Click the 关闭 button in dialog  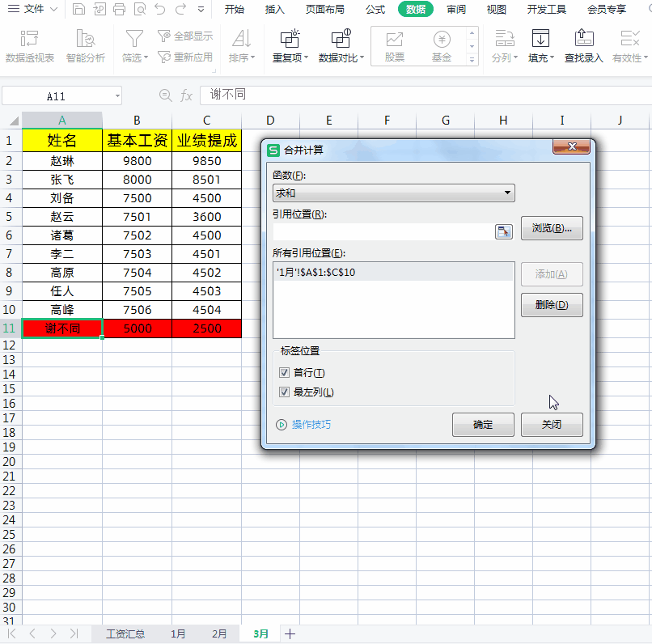coord(552,425)
